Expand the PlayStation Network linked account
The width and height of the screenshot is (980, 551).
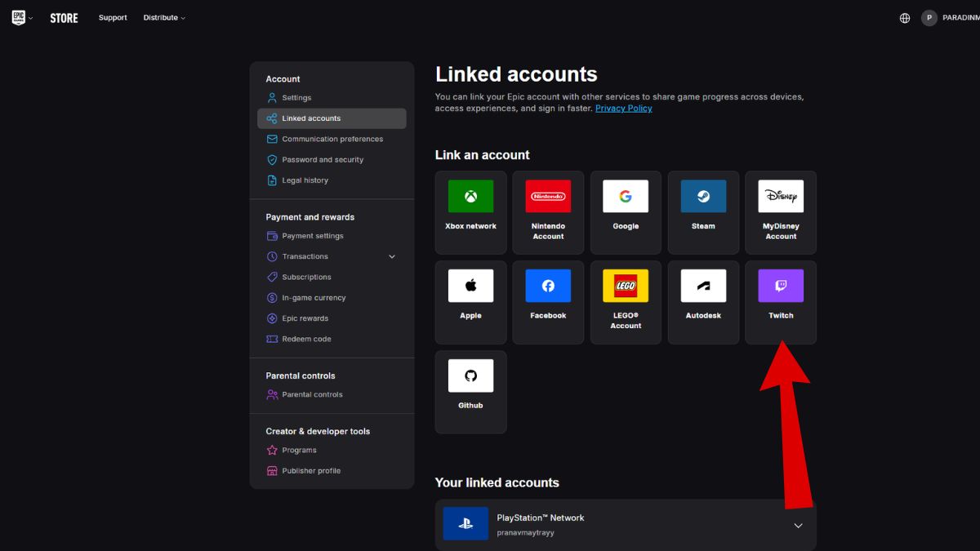(x=798, y=526)
